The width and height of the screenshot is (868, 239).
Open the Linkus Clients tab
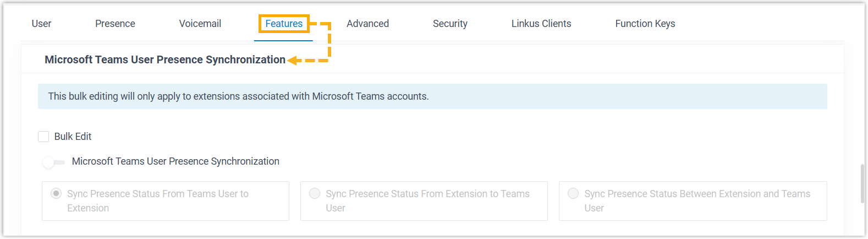[541, 24]
